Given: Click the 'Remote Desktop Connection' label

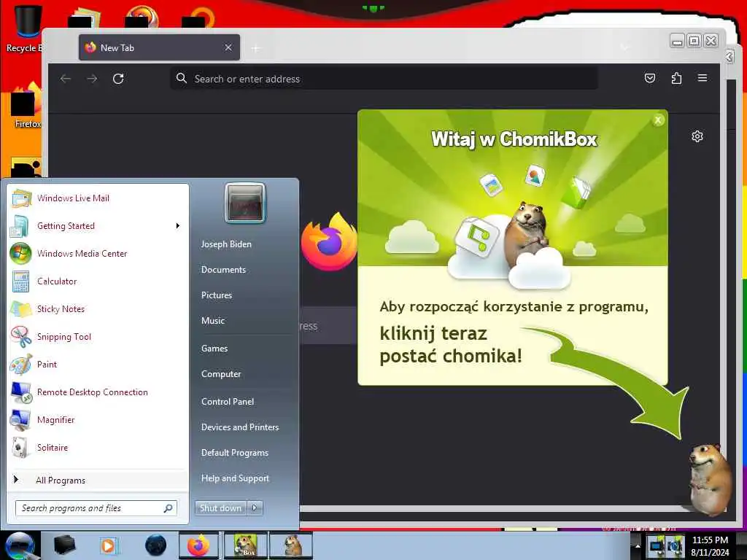Looking at the screenshot, I should 93,392.
